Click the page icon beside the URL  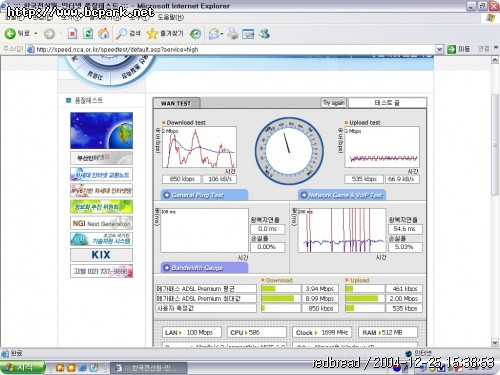tap(31, 49)
